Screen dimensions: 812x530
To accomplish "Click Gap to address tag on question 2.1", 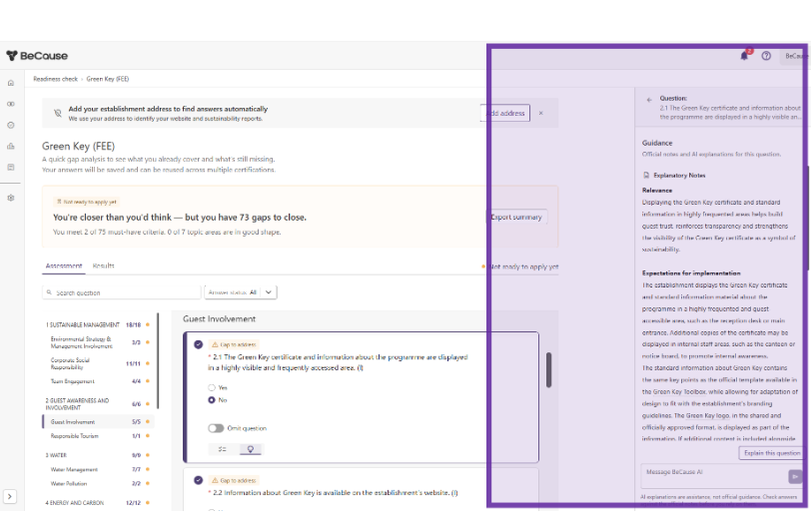I will click(234, 344).
